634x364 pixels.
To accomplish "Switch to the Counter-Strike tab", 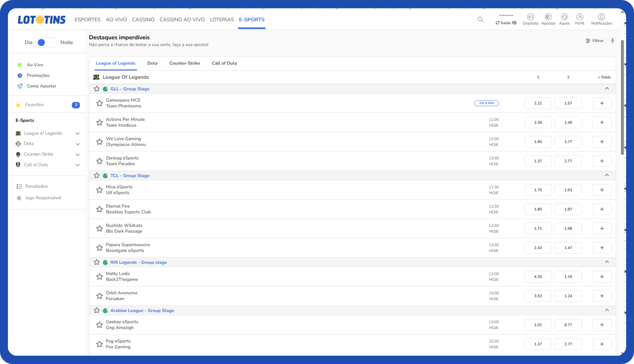I will [x=185, y=63].
